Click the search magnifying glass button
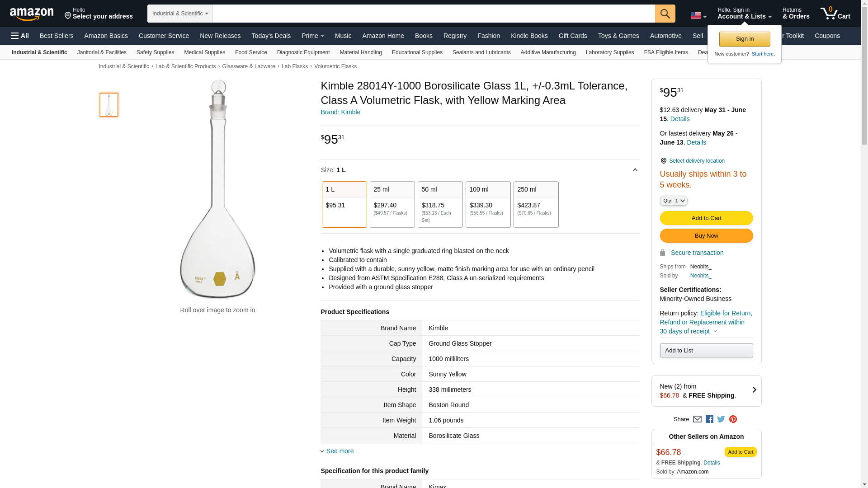 665,14
